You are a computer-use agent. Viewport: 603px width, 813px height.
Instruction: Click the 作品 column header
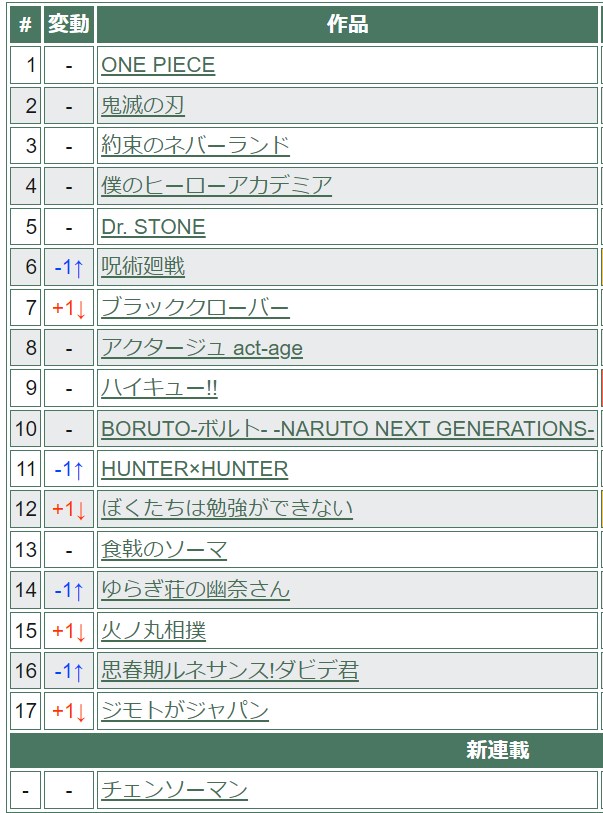(347, 24)
